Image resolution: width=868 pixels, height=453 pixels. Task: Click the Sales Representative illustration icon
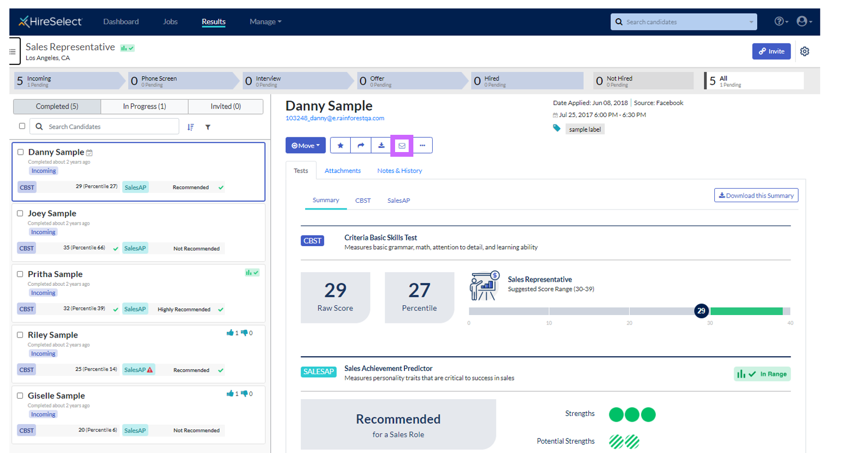[484, 286]
